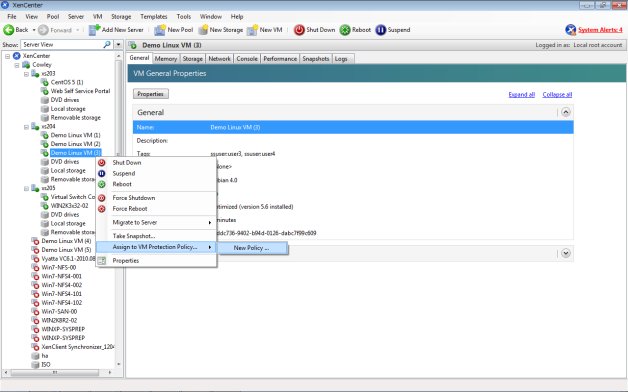Expand the collapsed section below General
Image resolution: width=628 pixels, height=392 pixels.
click(566, 253)
